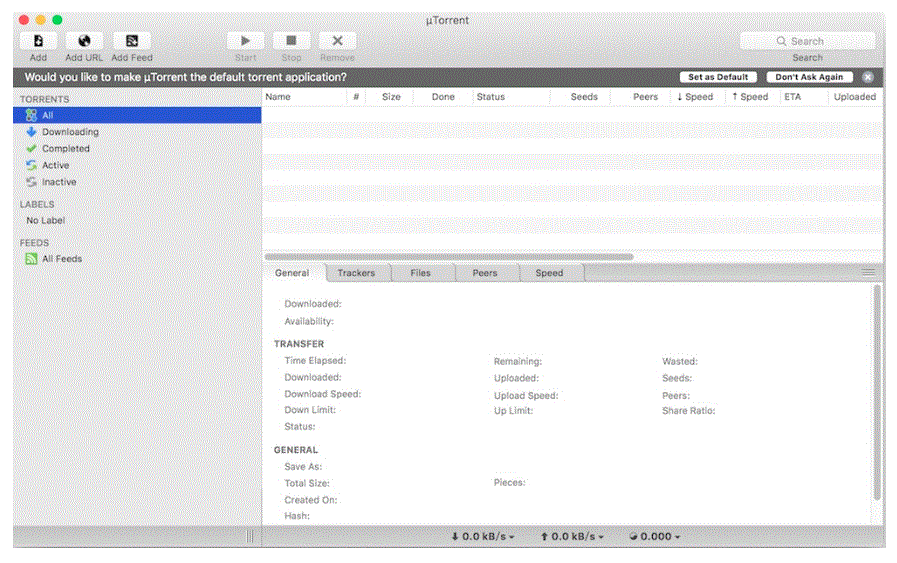Open the Add URL globe icon
Screen dimensions: 897x563
click(84, 41)
